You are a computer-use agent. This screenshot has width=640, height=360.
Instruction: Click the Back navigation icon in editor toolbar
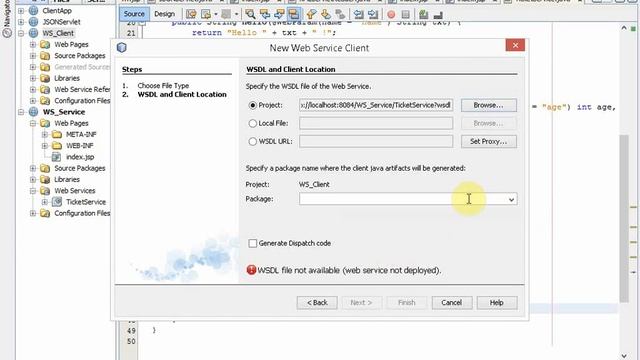206,14
